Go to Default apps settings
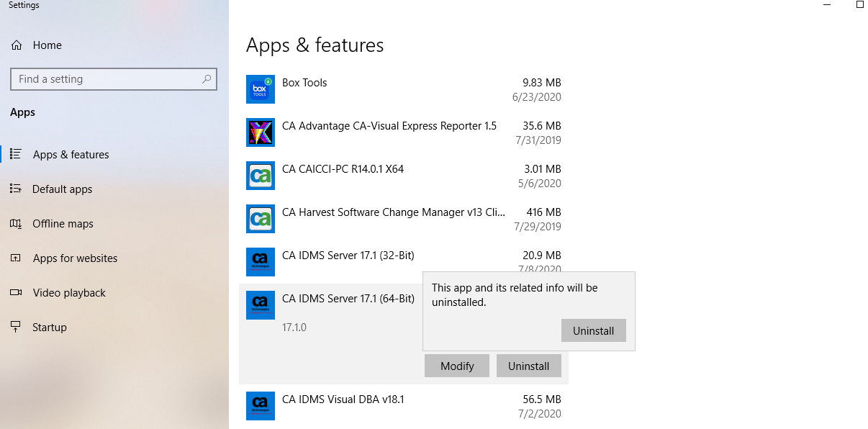 pos(62,189)
